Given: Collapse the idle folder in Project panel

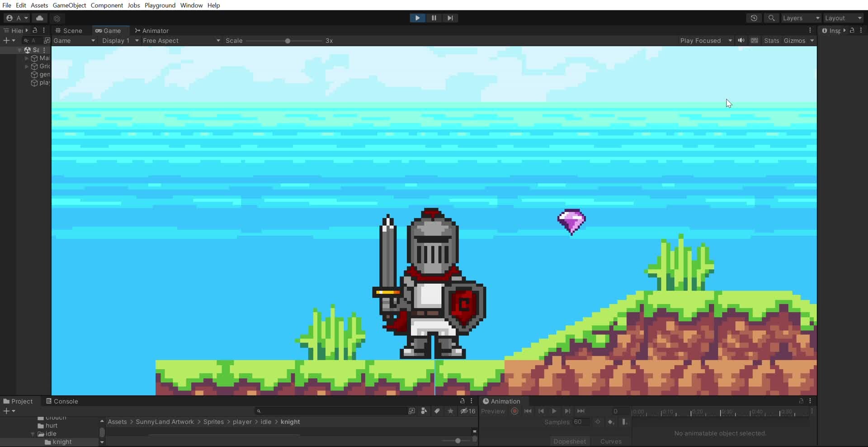Looking at the screenshot, I should pyautogui.click(x=33, y=434).
